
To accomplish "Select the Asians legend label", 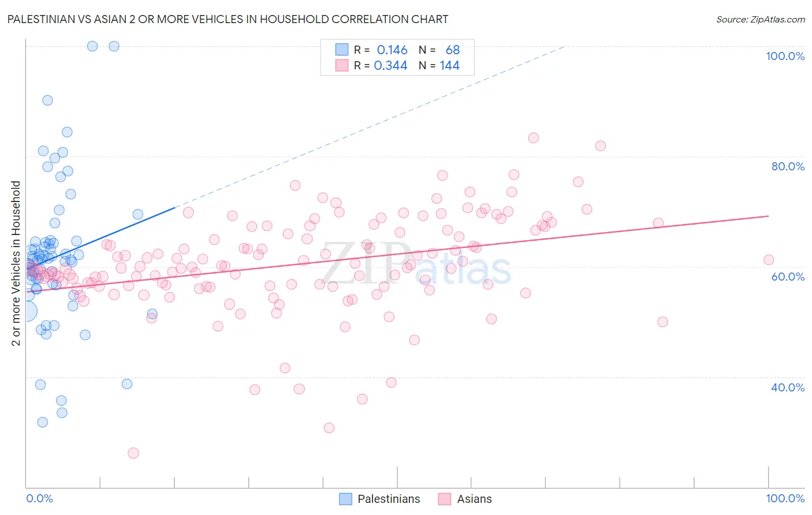I will pos(474,499).
